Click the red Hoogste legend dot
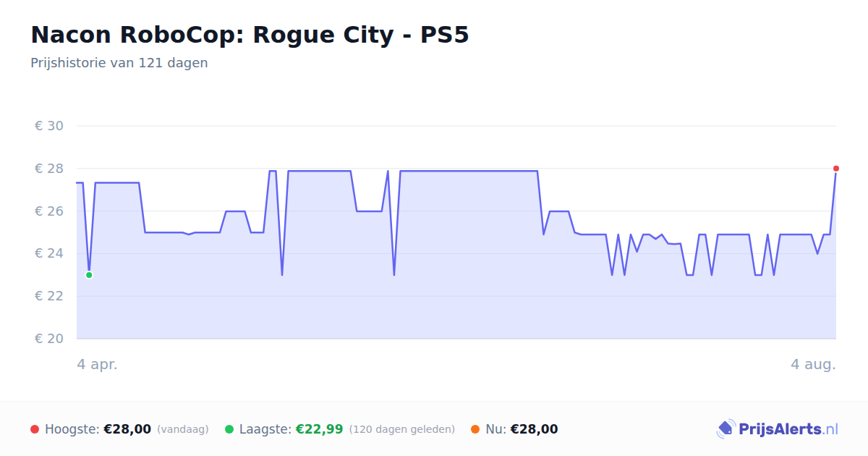Screen dimensions: 868x456 click(35, 429)
